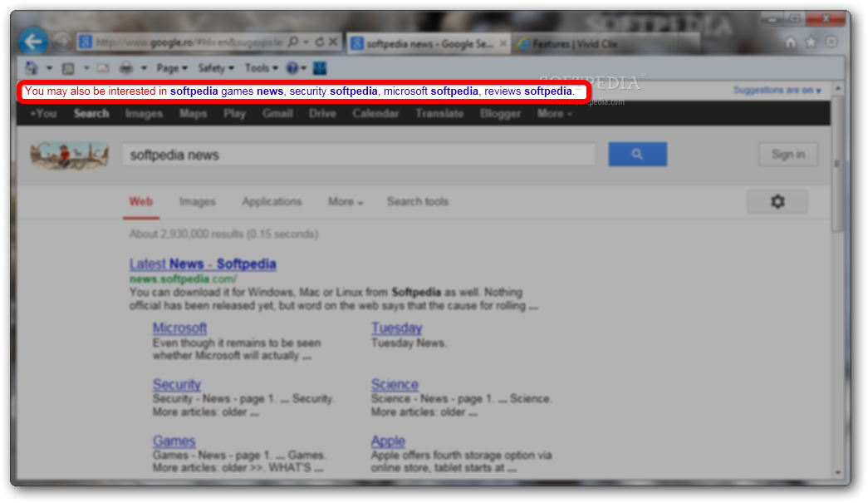
Task: Open the Security sitelink
Action: point(177,384)
